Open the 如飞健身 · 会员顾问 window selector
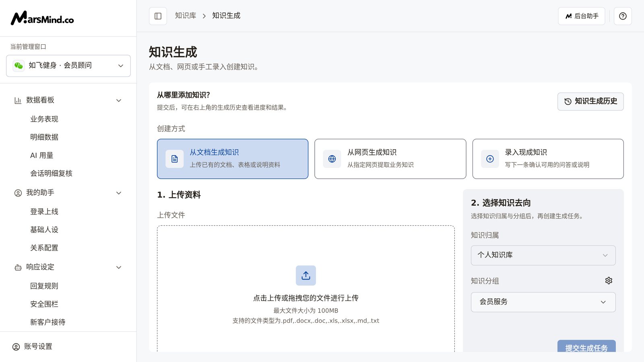 pyautogui.click(x=68, y=66)
